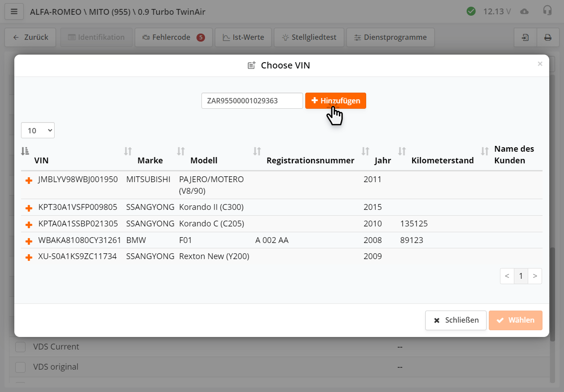This screenshot has width=564, height=392.
Task: Toggle the VDS Current checkbox
Action: pyautogui.click(x=21, y=347)
